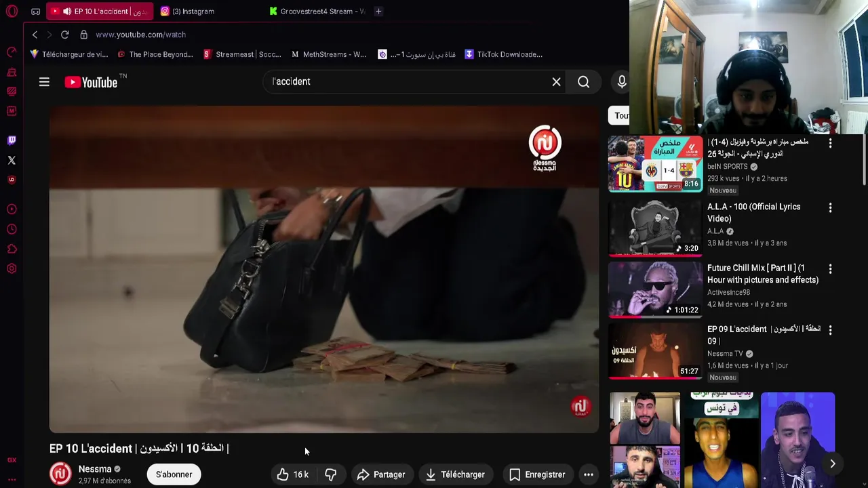The height and width of the screenshot is (488, 868).
Task: Open the sidebar Player icon
Action: pyautogui.click(x=12, y=209)
